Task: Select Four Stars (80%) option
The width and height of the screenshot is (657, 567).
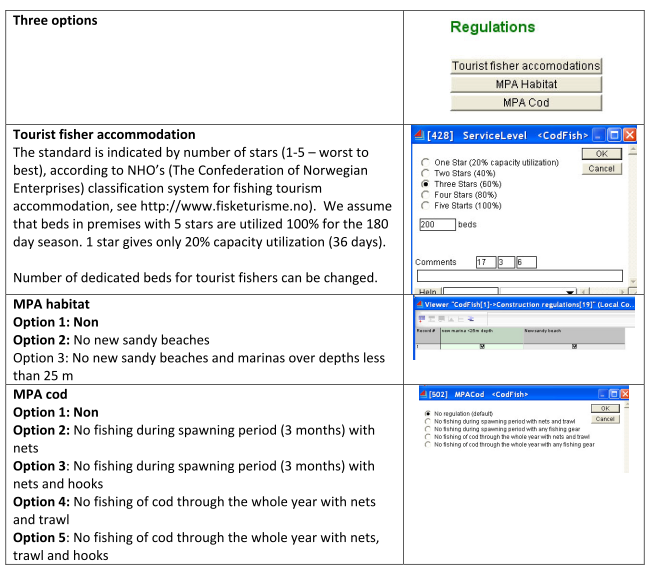Action: 425,195
